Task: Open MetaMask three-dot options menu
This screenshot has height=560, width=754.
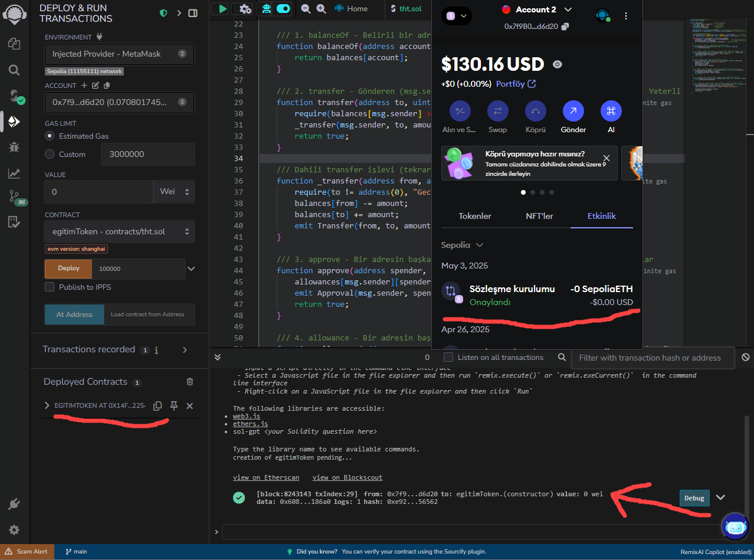Action: tap(626, 16)
